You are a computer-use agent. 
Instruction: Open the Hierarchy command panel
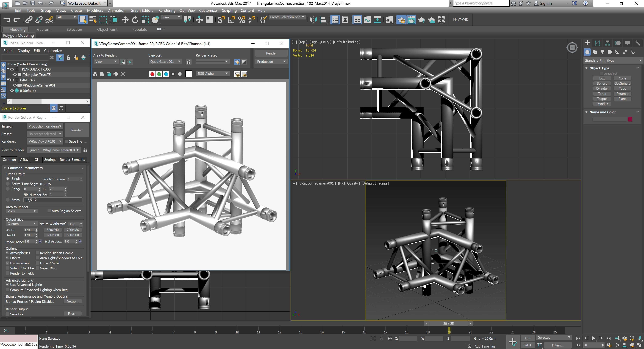(607, 43)
